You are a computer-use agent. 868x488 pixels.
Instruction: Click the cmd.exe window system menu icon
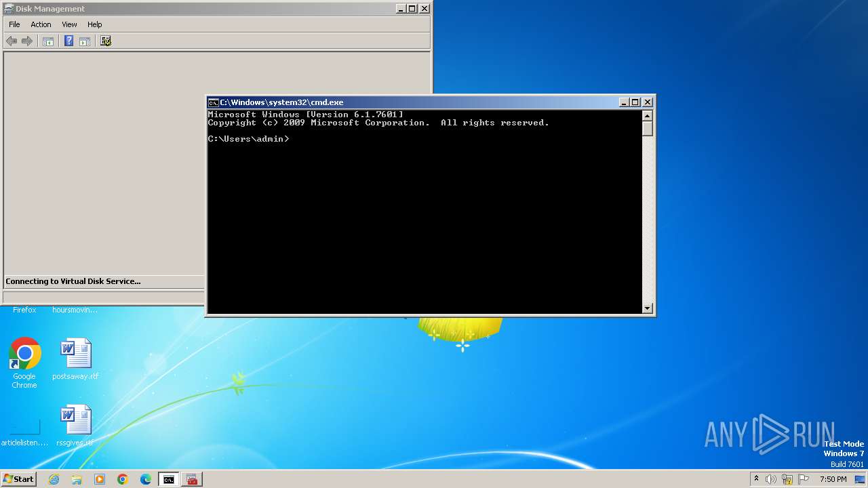tap(214, 102)
